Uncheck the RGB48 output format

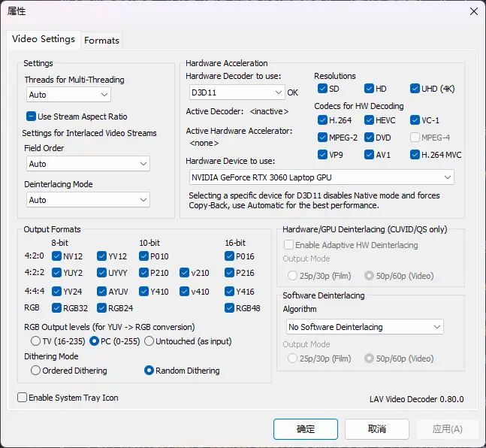tap(230, 307)
